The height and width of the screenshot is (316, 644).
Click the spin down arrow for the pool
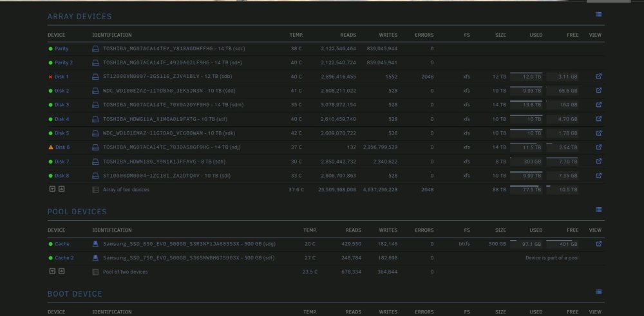pyautogui.click(x=52, y=271)
